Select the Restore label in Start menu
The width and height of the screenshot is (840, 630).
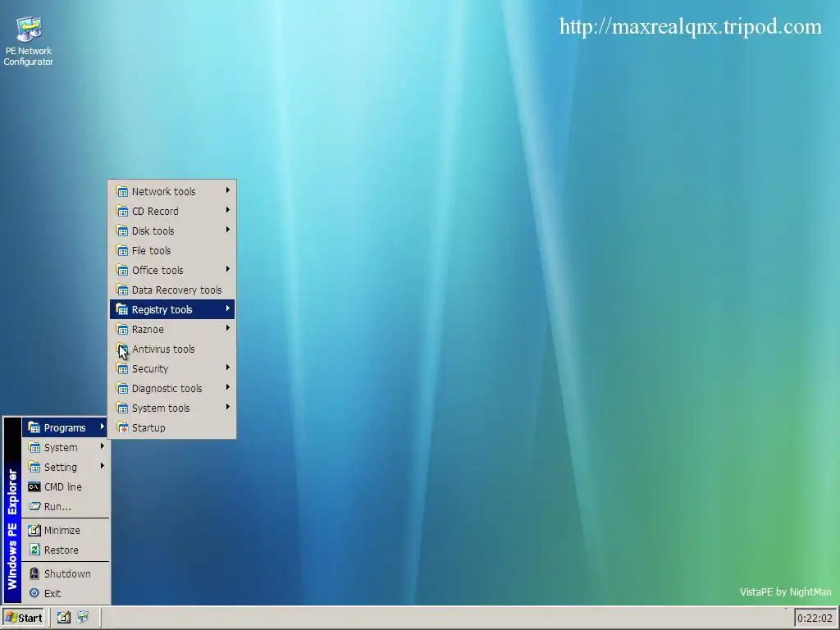coord(61,550)
